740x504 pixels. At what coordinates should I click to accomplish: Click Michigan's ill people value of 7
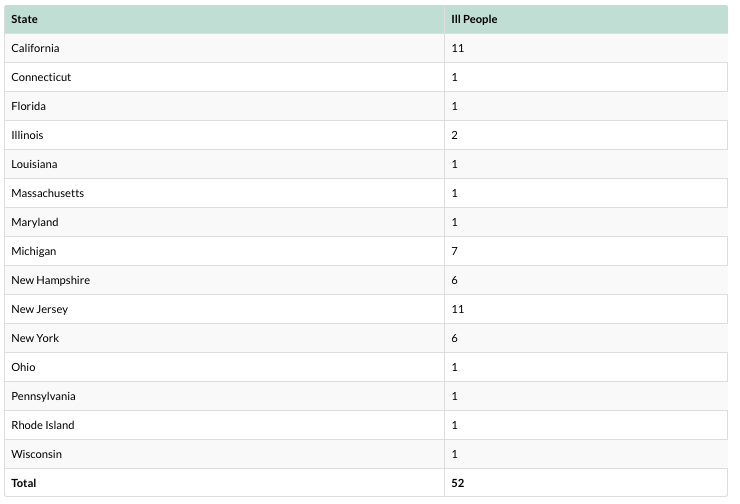(455, 251)
